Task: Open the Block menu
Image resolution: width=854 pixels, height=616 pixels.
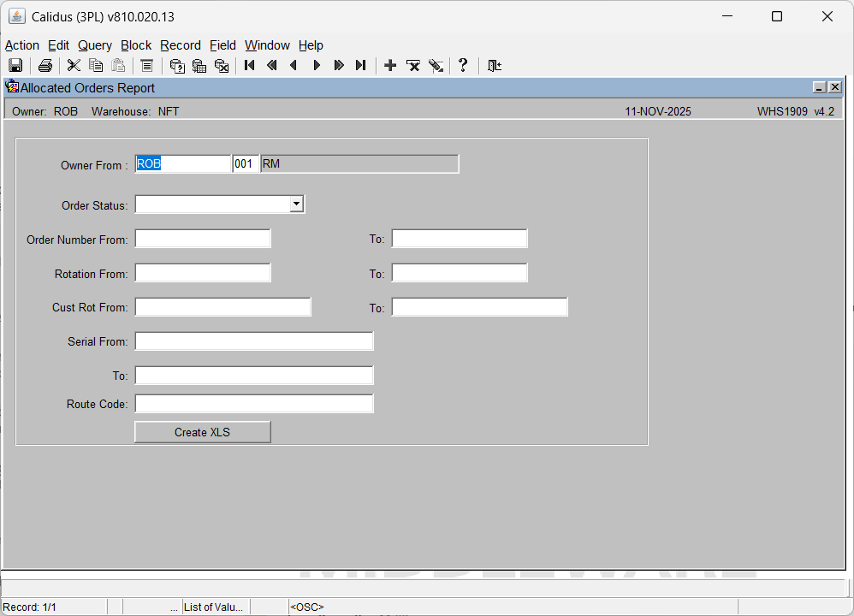Action: pos(136,45)
